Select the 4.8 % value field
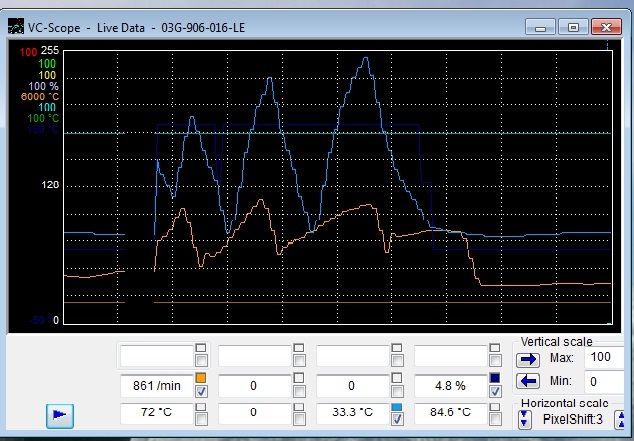Screen dimensions: 634x441 [x=450, y=386]
